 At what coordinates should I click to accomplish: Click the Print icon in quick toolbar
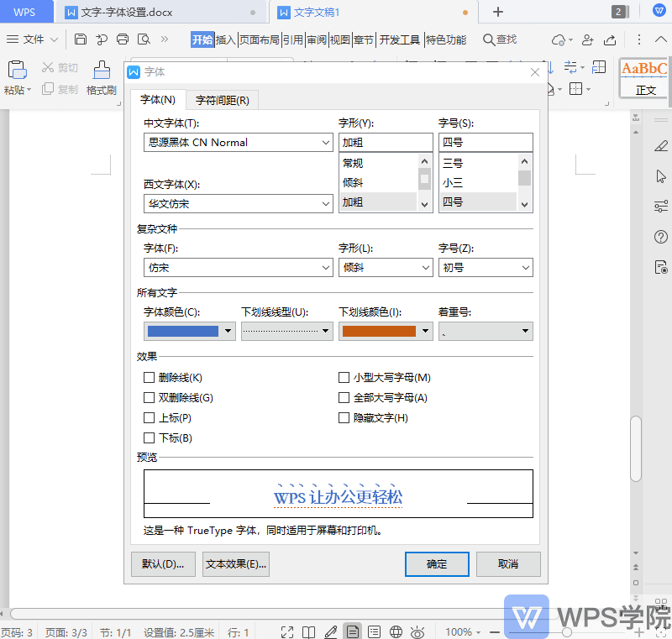pyautogui.click(x=123, y=39)
